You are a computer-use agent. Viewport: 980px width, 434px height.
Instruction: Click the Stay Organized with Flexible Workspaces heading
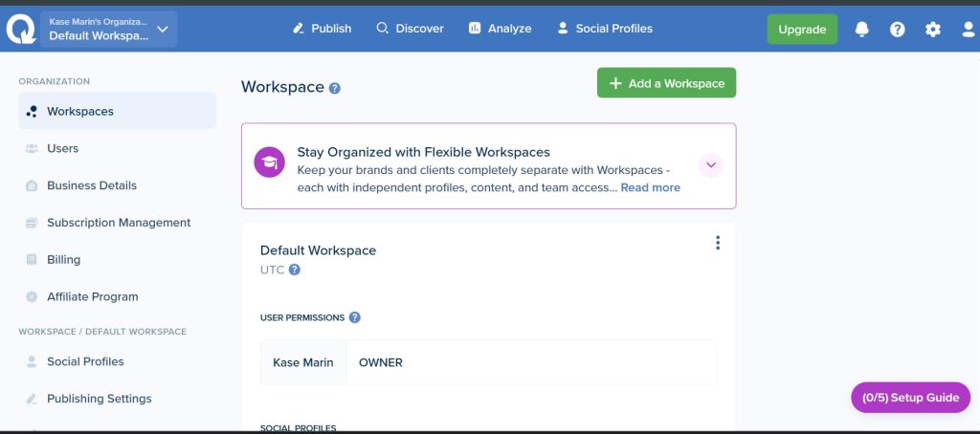click(424, 152)
